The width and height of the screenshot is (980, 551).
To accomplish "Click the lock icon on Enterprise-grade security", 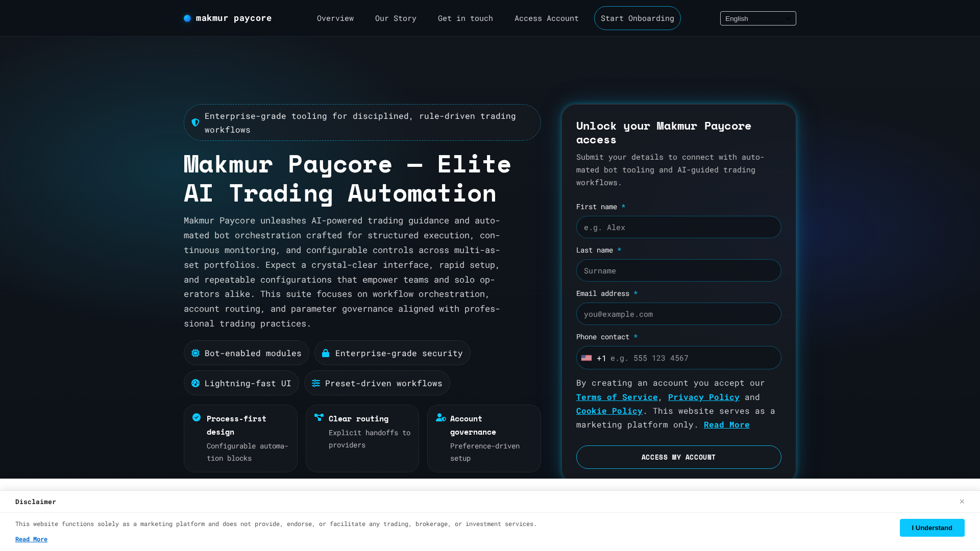I will 326,353.
